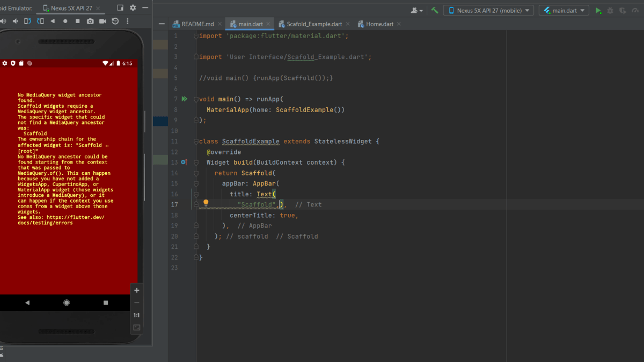Collapse Text fold marker on line 16
This screenshot has width=644, height=362.
(196, 194)
